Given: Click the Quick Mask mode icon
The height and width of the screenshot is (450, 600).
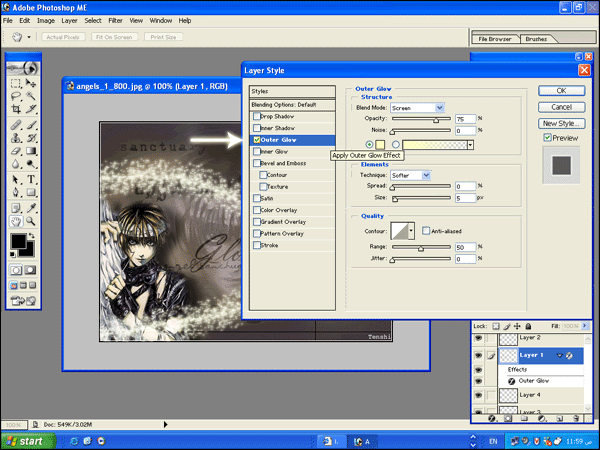Looking at the screenshot, I should point(31,270).
